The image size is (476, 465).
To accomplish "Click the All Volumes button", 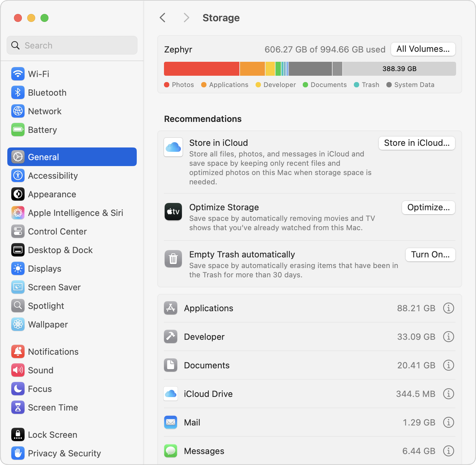I will (x=423, y=49).
